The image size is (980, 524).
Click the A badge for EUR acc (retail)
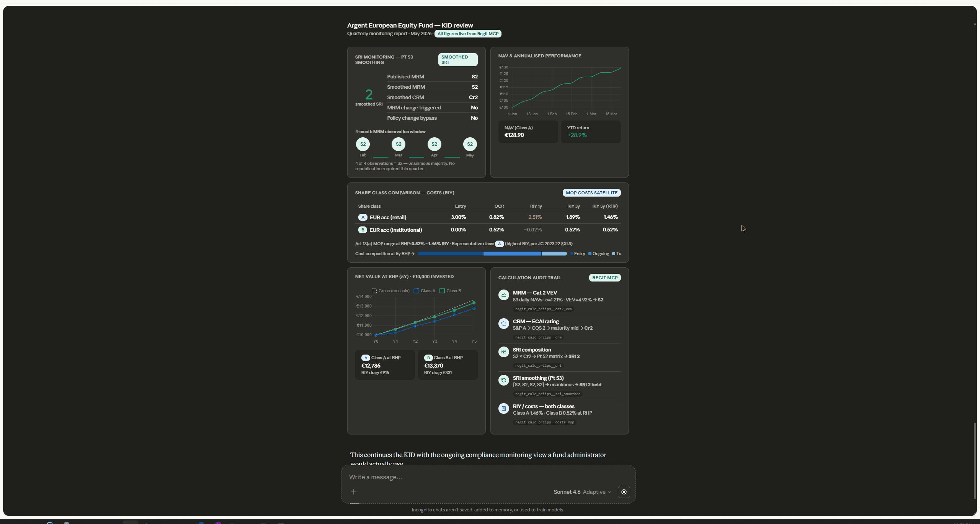[x=363, y=217]
